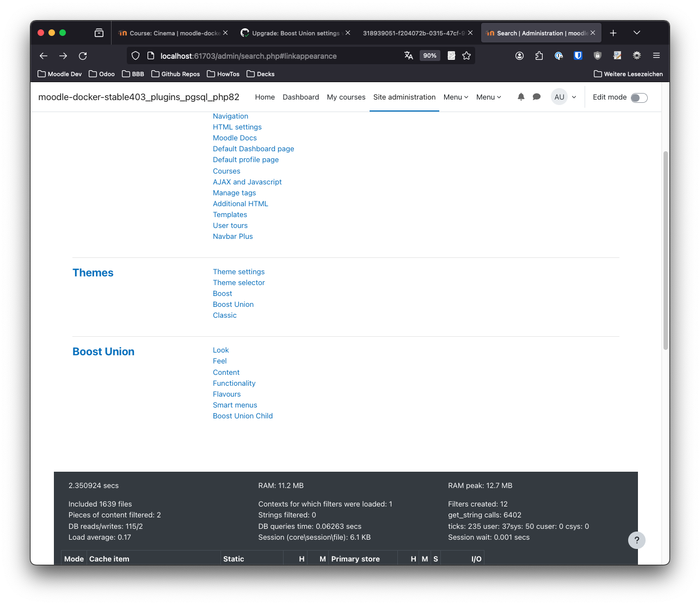This screenshot has width=700, height=605.
Task: Open HTML settings link
Action: 237,127
